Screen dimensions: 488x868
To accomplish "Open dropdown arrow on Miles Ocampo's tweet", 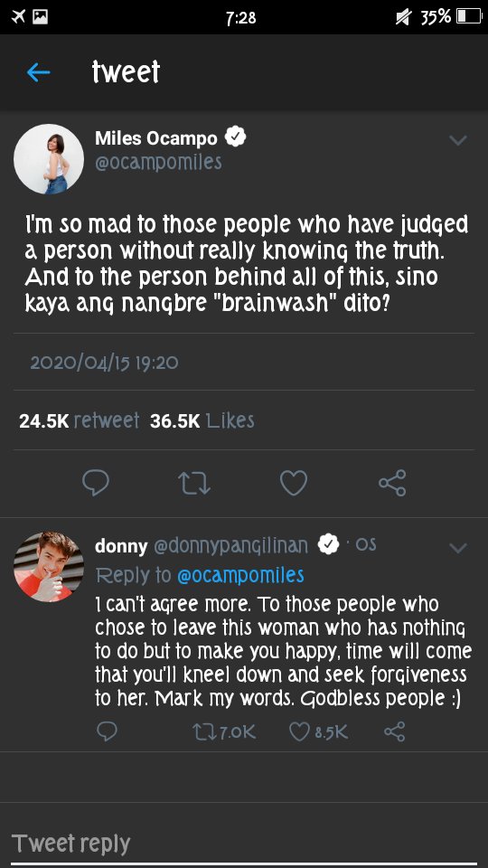I will point(458,141).
